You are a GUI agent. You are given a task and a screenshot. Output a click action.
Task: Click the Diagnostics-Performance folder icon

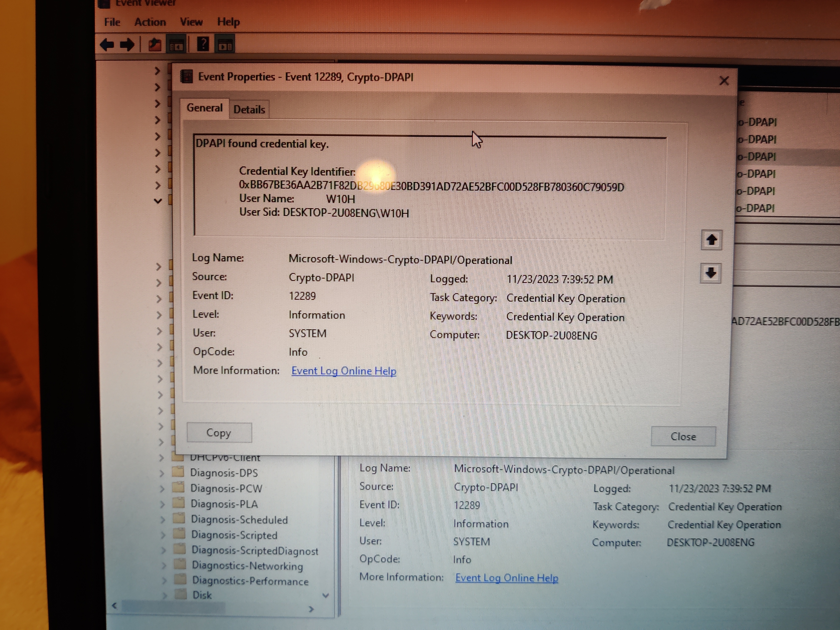click(180, 580)
